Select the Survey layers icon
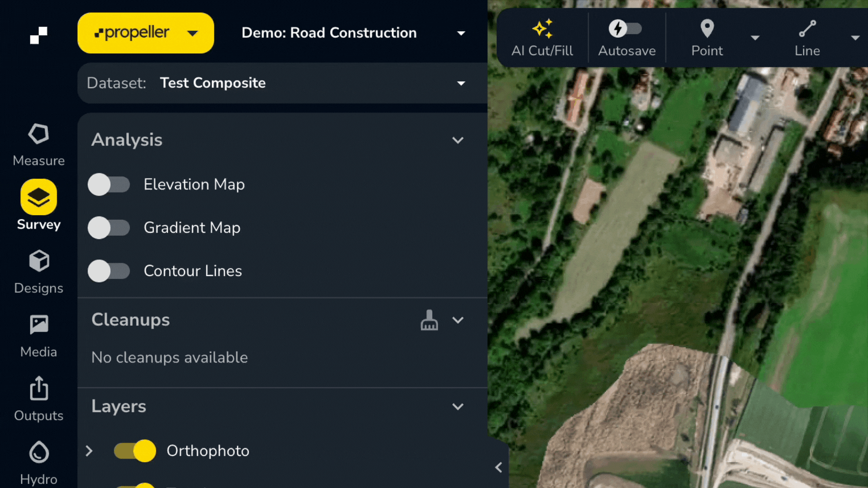 point(38,197)
